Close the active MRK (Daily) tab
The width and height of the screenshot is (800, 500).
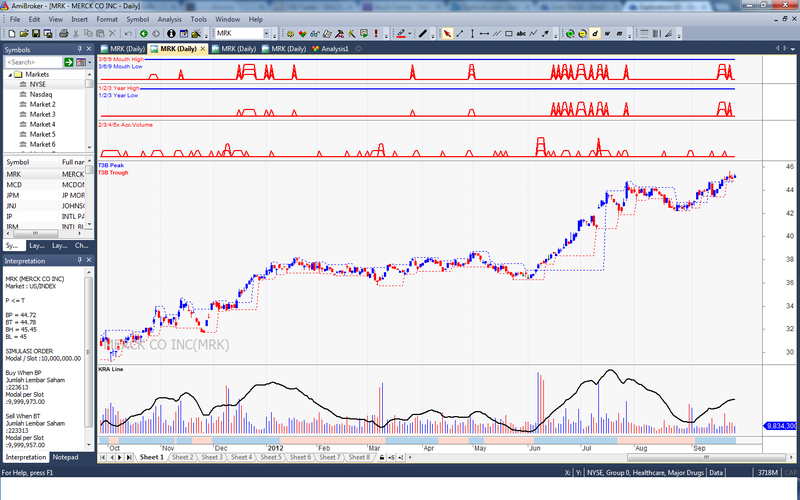tap(203, 49)
